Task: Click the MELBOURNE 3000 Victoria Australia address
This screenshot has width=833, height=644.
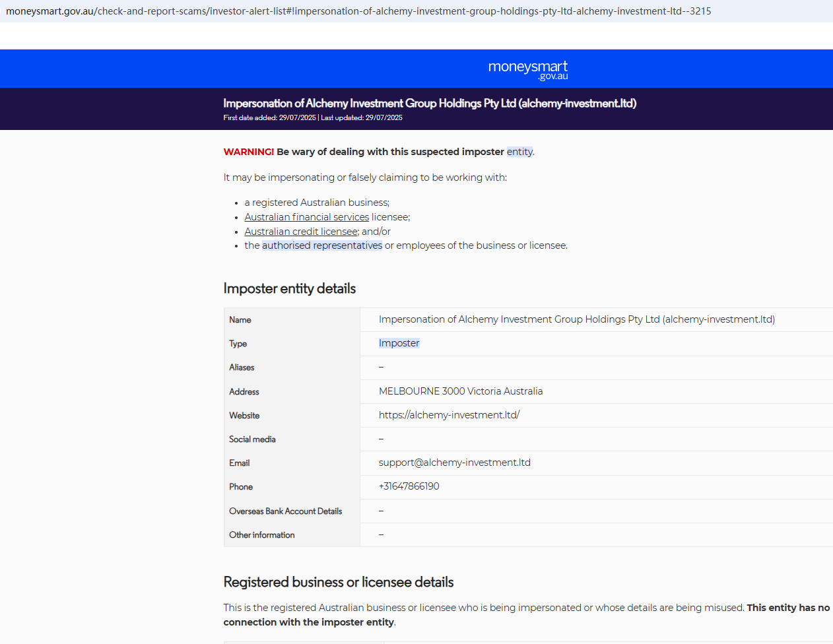Action: pos(460,391)
